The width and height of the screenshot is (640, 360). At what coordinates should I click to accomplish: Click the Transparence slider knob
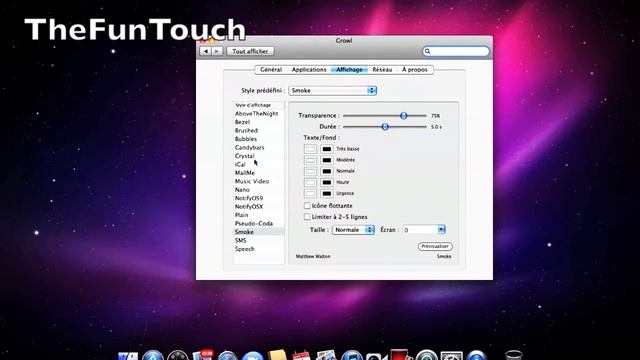403,116
